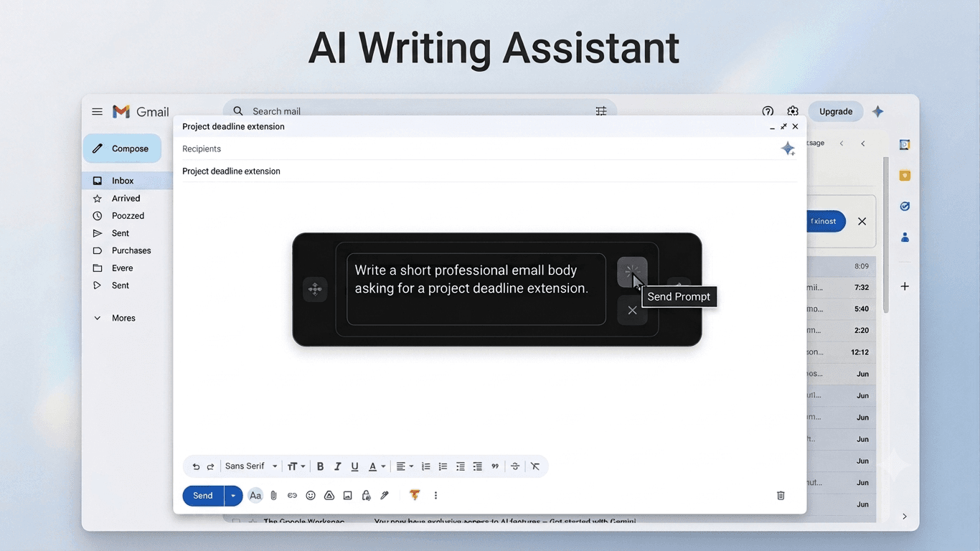
Task: Open the text alignment dropdown
Action: [x=405, y=466]
